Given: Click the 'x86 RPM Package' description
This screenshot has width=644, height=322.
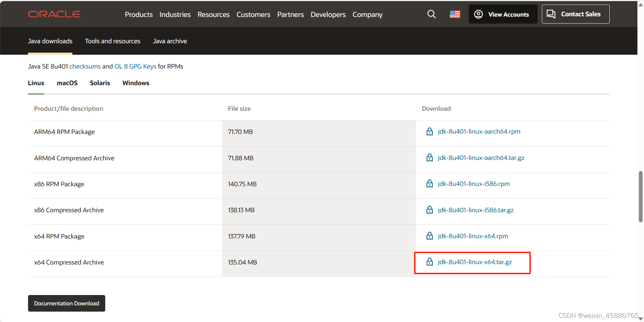Looking at the screenshot, I should [59, 184].
